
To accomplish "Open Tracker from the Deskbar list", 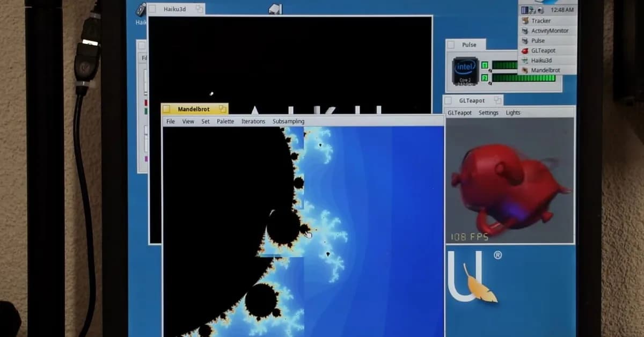I will (x=541, y=21).
